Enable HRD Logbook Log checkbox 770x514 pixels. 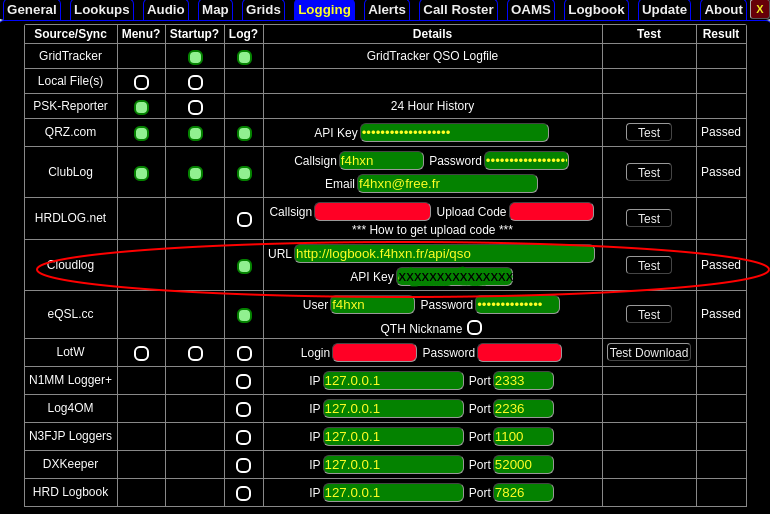pos(244,493)
